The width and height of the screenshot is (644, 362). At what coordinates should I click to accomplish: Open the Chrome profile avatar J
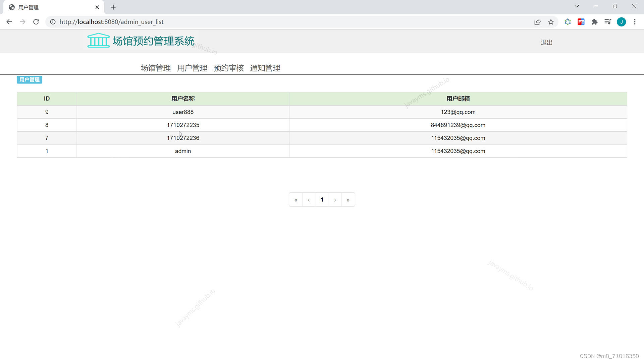click(621, 22)
